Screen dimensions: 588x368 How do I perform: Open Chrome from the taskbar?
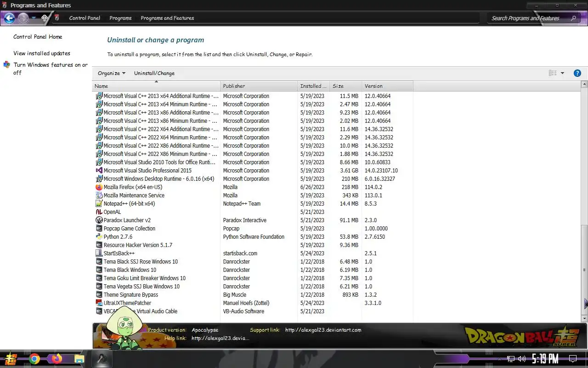(34, 359)
